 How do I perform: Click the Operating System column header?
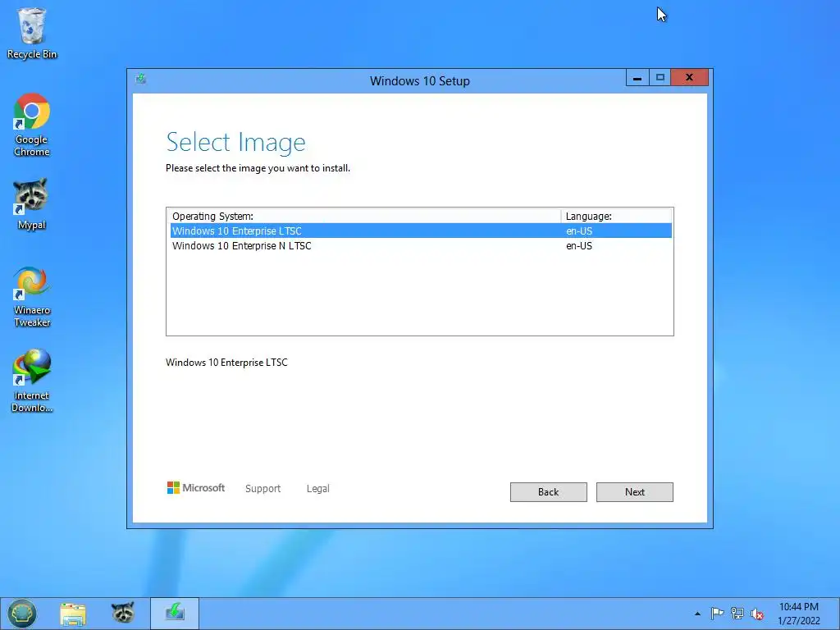[x=363, y=216]
